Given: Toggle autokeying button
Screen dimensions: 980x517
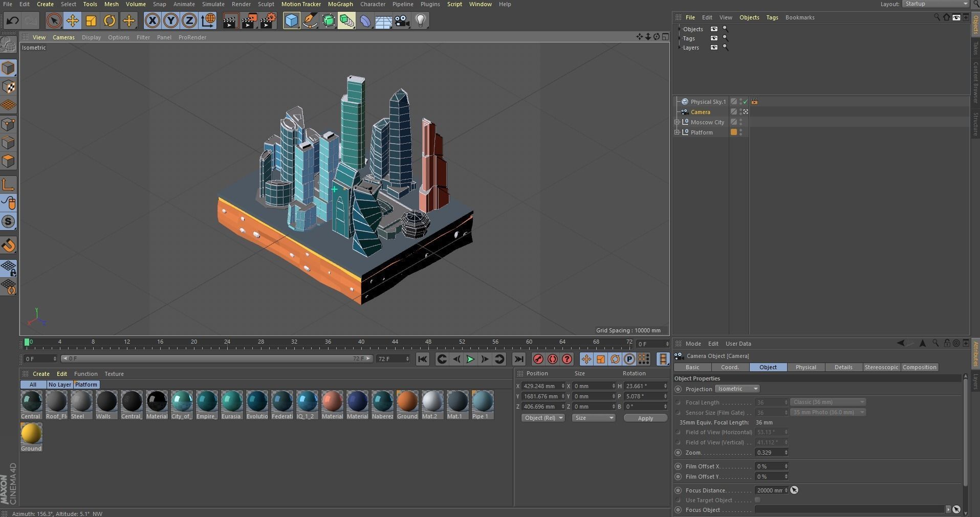Looking at the screenshot, I should coord(552,359).
